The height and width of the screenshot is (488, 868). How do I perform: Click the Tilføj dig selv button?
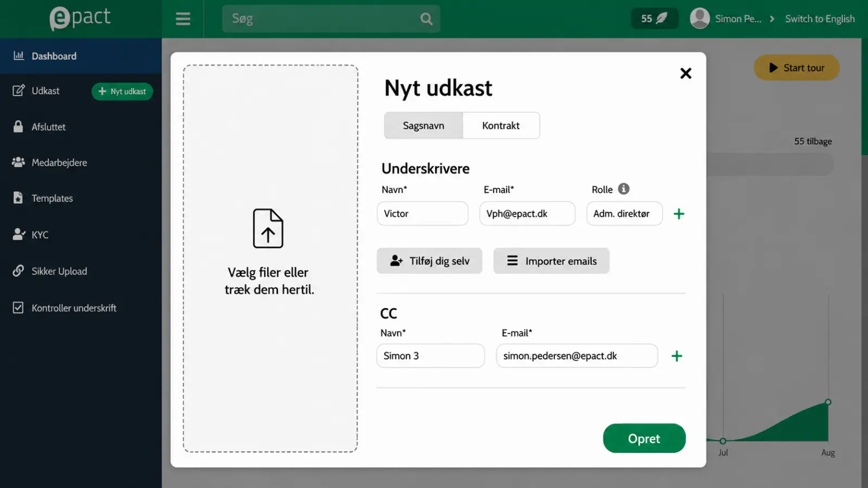click(430, 261)
